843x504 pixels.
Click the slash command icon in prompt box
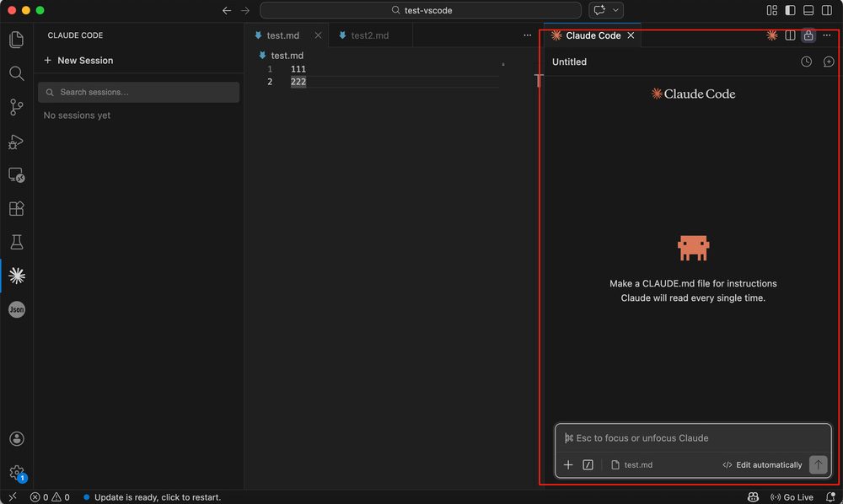tap(588, 464)
